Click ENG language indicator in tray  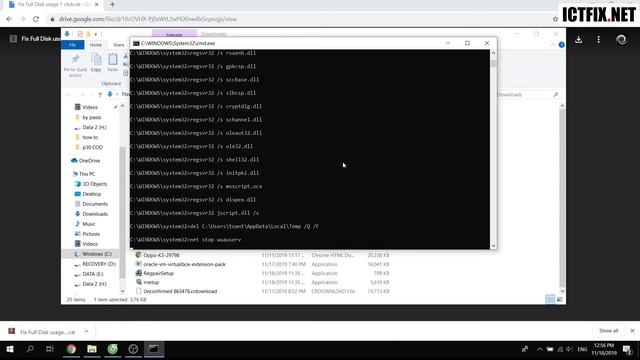tap(582, 349)
